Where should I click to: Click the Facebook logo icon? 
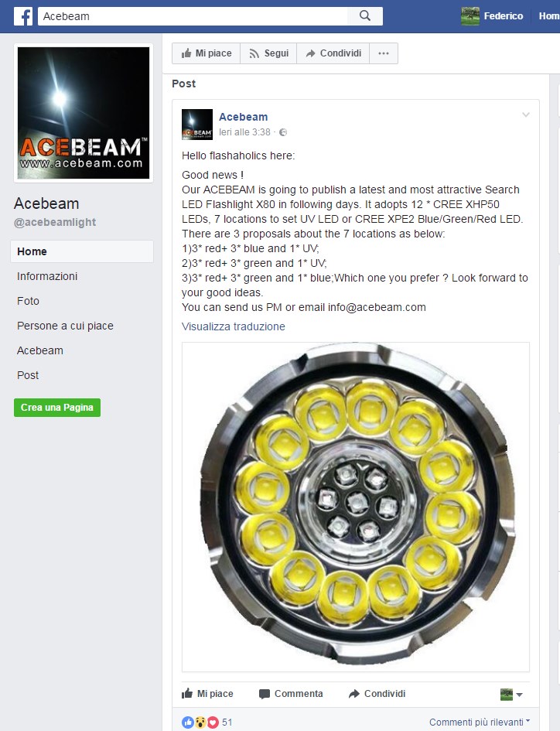coord(23,16)
